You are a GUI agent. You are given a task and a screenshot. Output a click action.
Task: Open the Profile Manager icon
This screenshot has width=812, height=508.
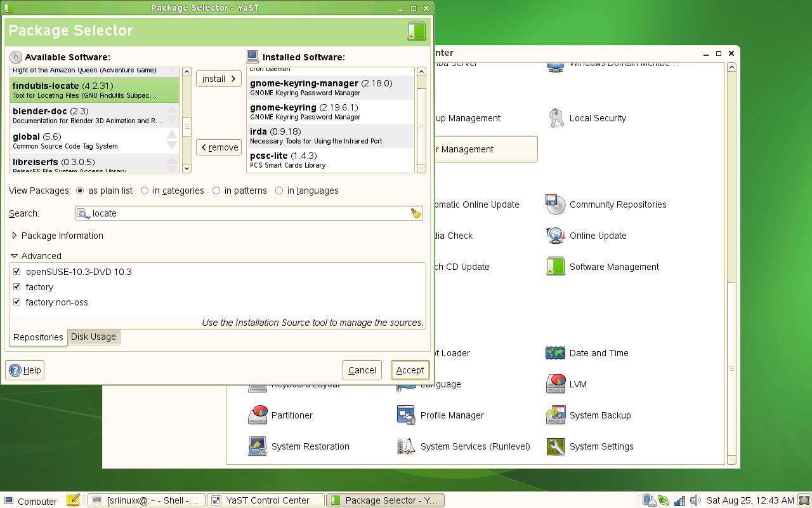click(x=406, y=415)
